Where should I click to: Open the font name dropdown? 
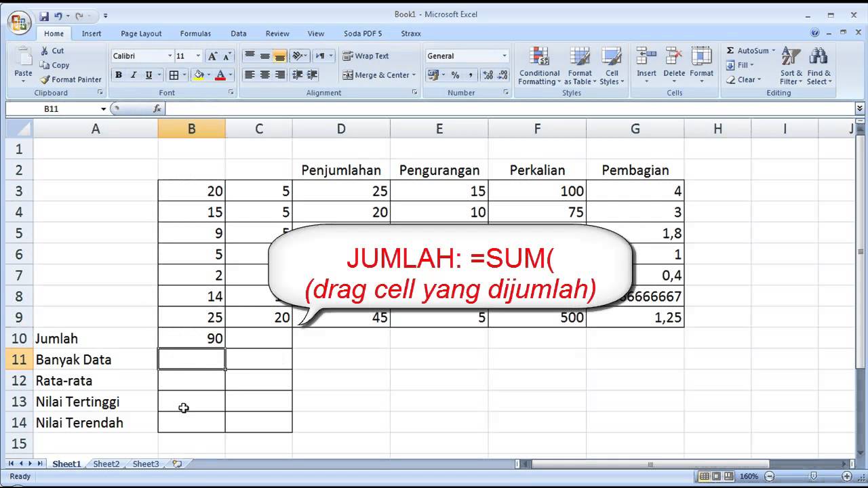[x=170, y=56]
